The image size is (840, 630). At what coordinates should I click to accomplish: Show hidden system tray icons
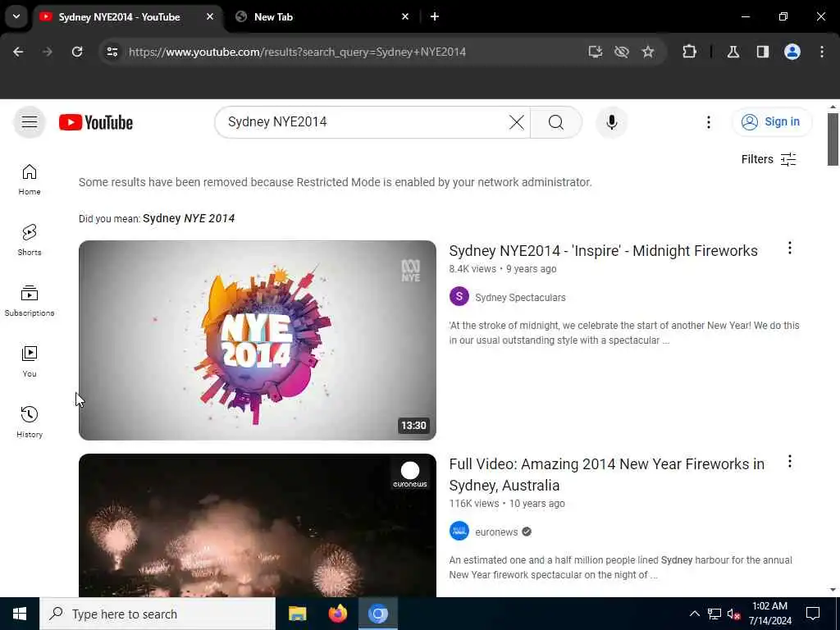tap(694, 614)
